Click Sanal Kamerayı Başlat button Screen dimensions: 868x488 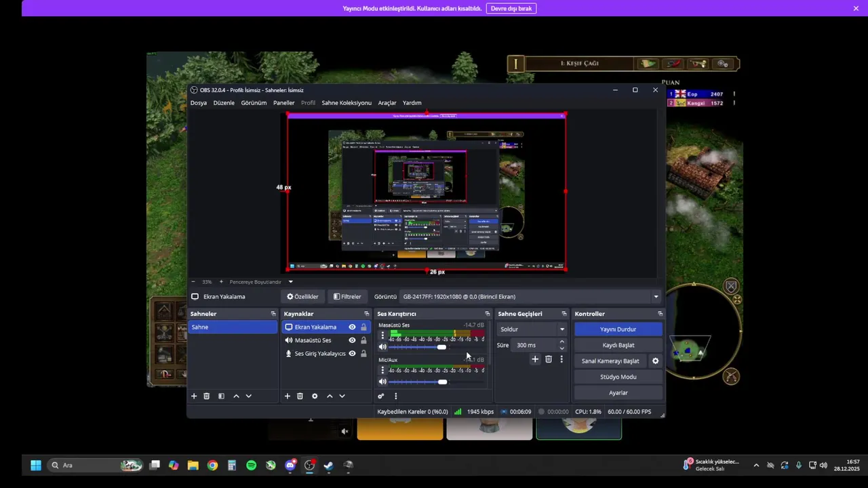pyautogui.click(x=610, y=361)
